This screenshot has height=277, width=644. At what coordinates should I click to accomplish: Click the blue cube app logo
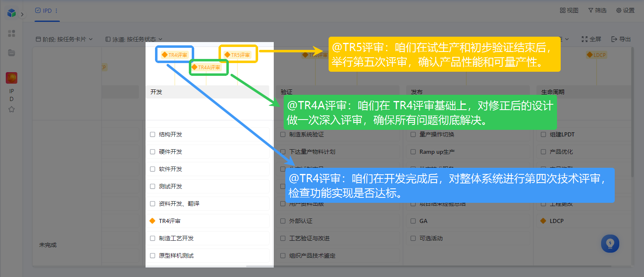coord(12,13)
